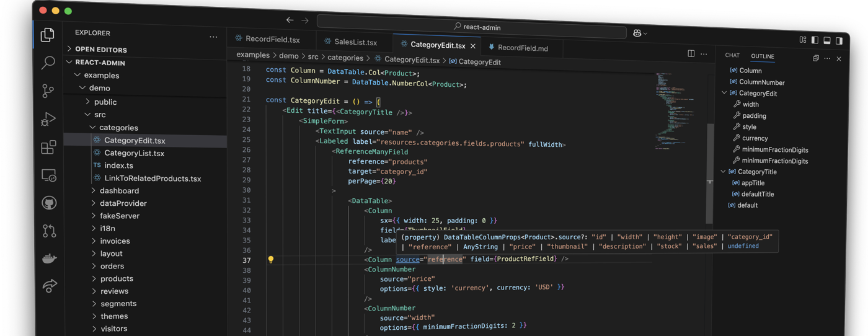Click the lightbulb on line 37
Viewport: 868px width, 336px height.
click(270, 260)
